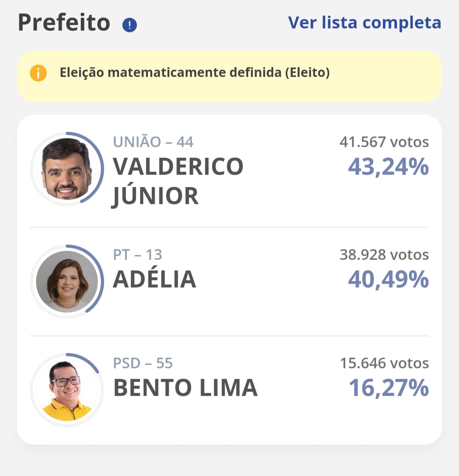Viewport: 459px width, 476px height.
Task: Click the 38.928 votos count
Action: 384,255
